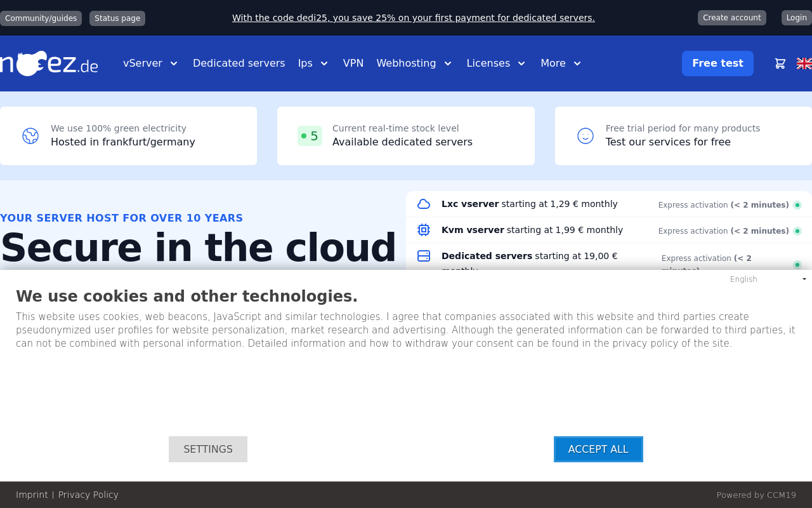The width and height of the screenshot is (812, 508).
Task: Click the server icon beside Dedicated servers
Action: click(x=424, y=256)
